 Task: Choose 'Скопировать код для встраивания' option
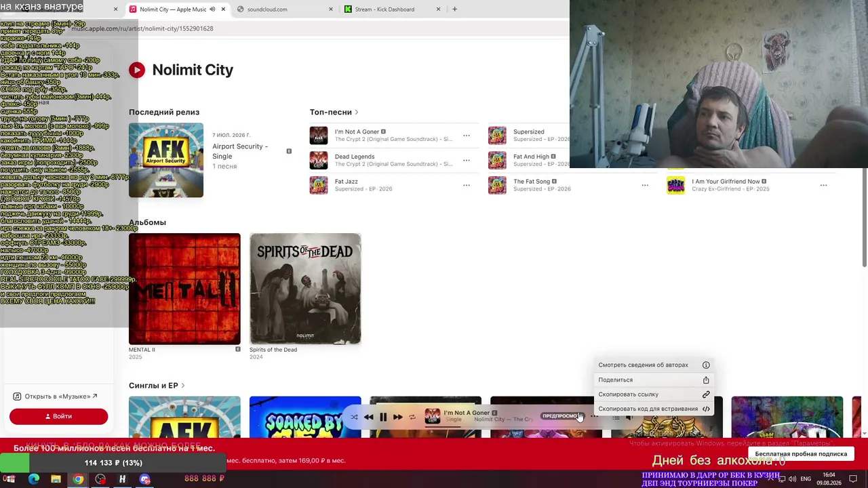[654, 409]
